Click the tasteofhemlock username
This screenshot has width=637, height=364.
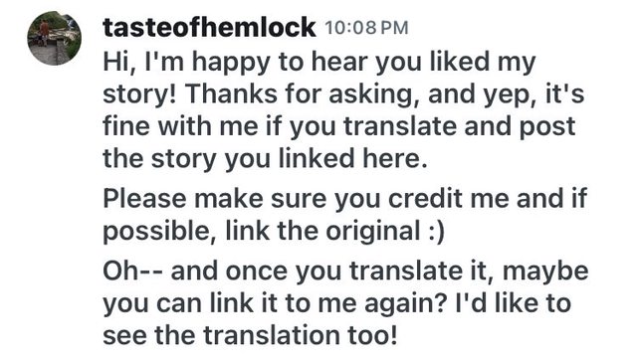pyautogui.click(x=209, y=28)
